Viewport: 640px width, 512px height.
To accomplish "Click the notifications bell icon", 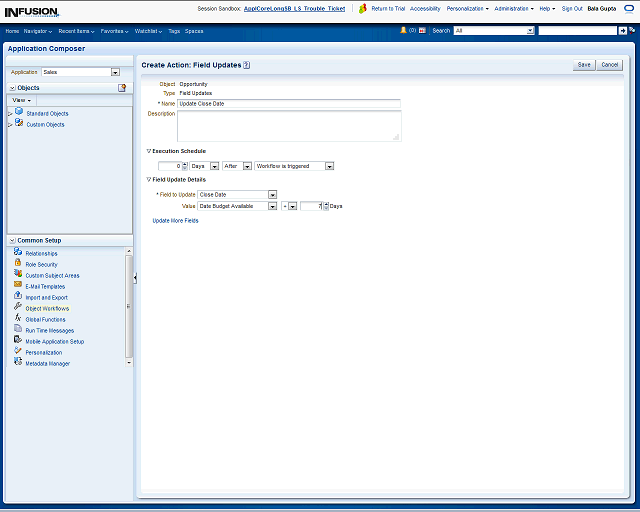I will 403,31.
